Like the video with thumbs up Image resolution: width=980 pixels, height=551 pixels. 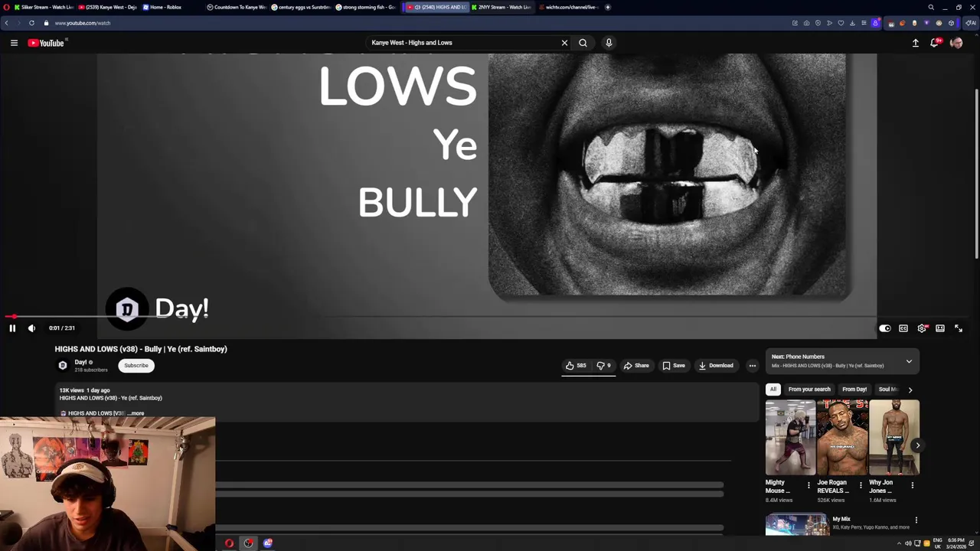point(576,366)
